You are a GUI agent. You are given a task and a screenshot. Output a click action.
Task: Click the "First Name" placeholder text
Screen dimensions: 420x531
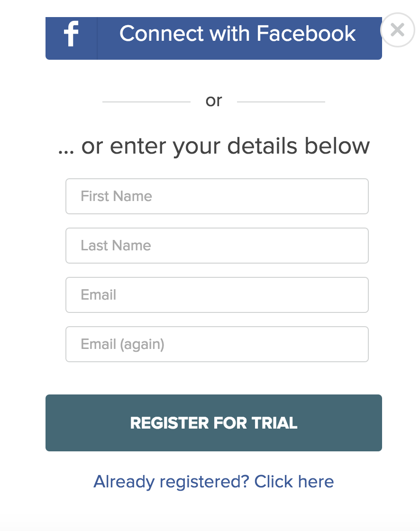[x=116, y=196]
